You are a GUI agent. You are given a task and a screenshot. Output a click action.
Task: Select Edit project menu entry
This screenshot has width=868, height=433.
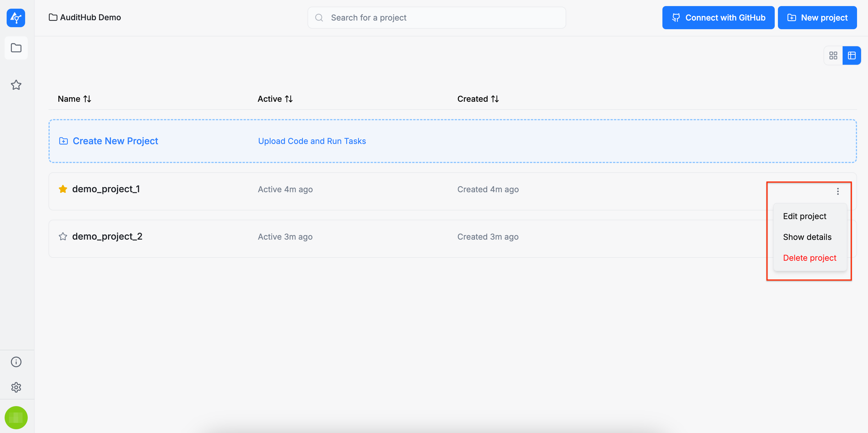[804, 216]
